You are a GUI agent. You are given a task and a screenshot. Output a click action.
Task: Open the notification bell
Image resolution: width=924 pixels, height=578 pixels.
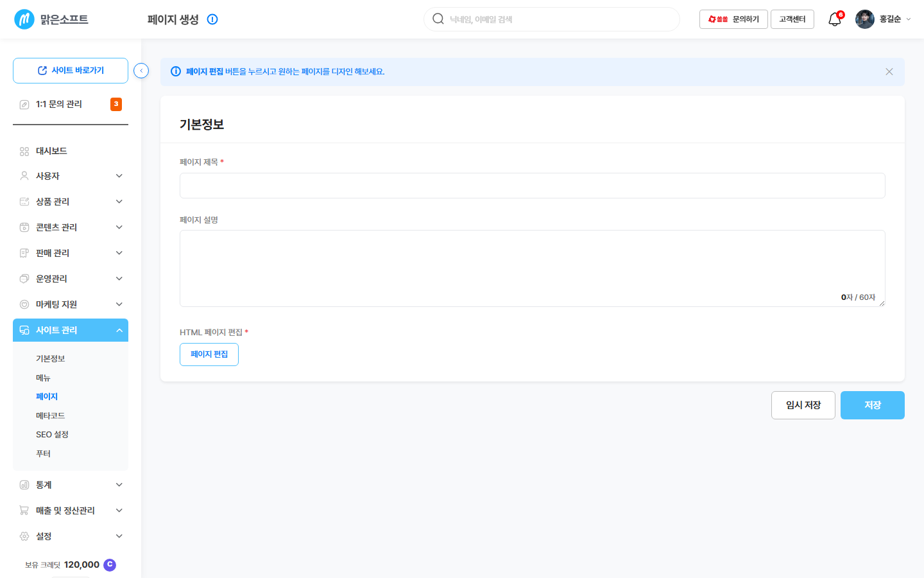point(834,19)
